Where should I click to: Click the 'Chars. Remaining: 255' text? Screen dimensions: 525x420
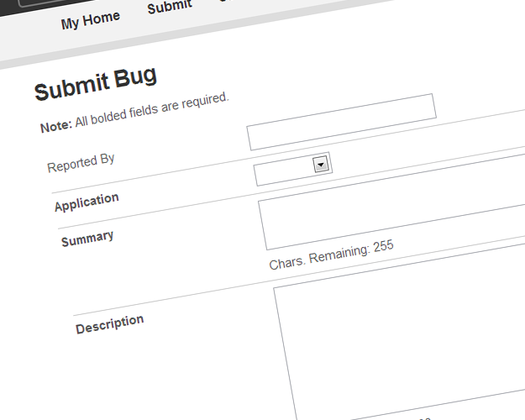331,255
